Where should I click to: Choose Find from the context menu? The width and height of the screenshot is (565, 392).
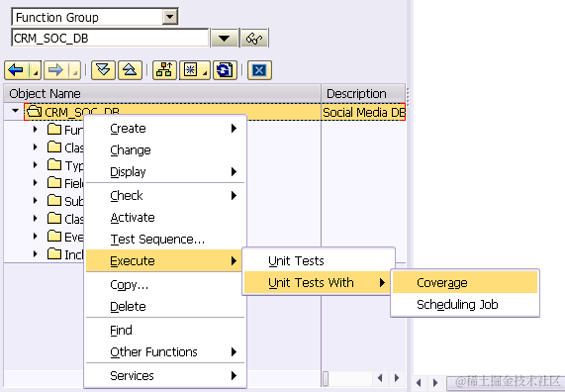tap(166, 330)
